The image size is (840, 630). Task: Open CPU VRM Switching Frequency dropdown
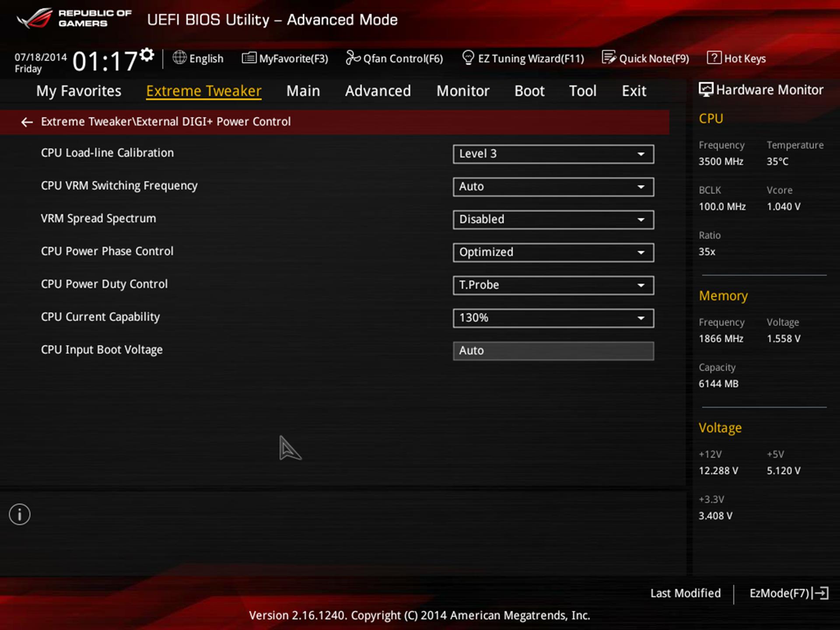(553, 187)
